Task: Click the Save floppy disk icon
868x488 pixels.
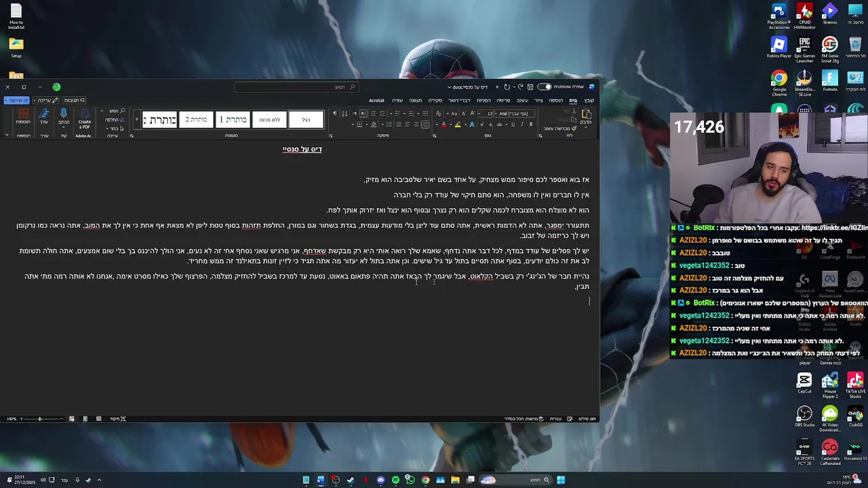Action: 530,87
